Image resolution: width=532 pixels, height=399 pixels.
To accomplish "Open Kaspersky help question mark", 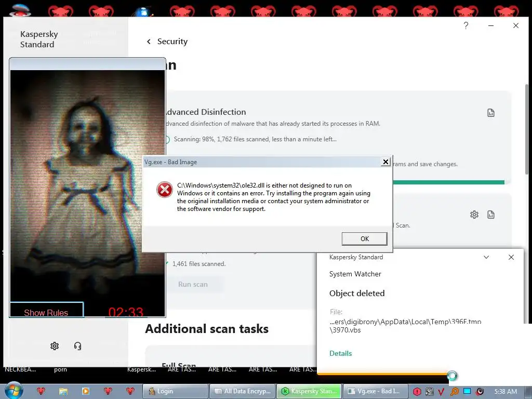I will coord(466,25).
